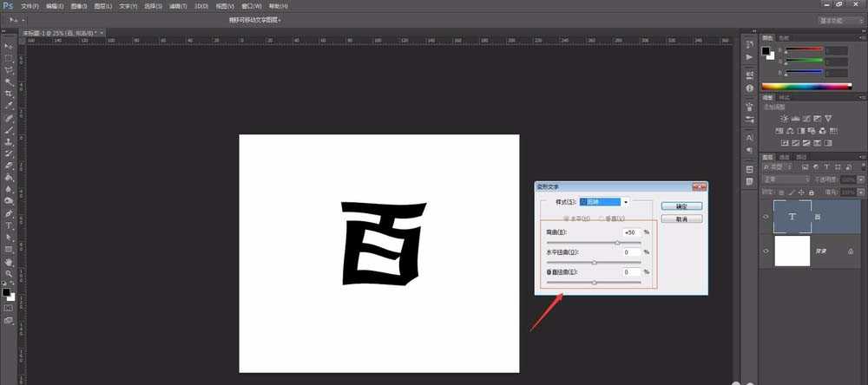Click 取消 to cancel warp text
This screenshot has height=385, width=868.
click(681, 219)
